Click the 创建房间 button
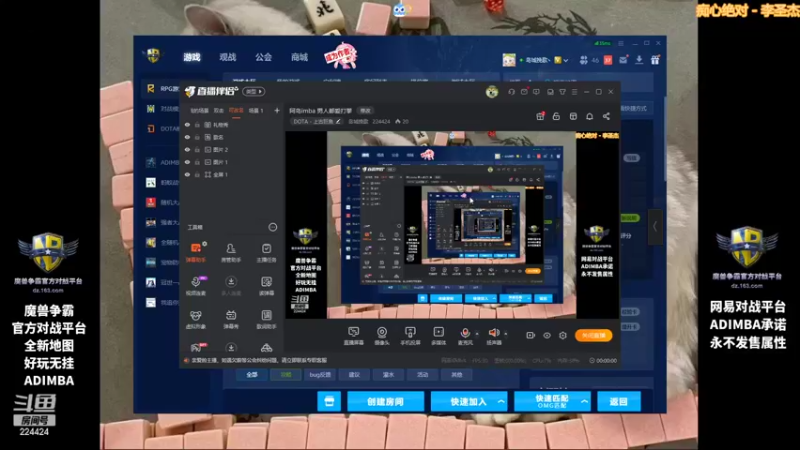The height and width of the screenshot is (450, 800). tap(385, 402)
